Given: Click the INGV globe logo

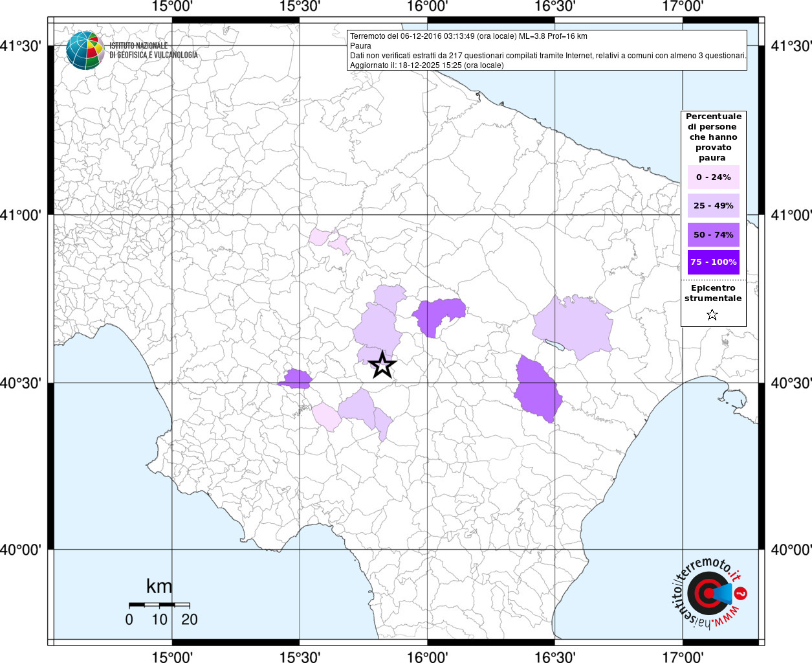Looking at the screenshot, I should (x=85, y=51).
